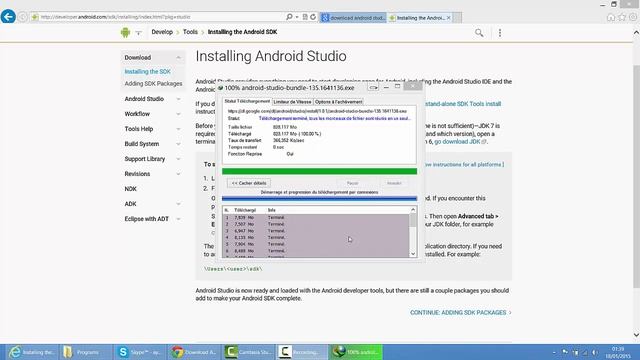Open the stand-alone SDK Tools install link
The height and width of the screenshot is (360, 640).
coord(463,104)
